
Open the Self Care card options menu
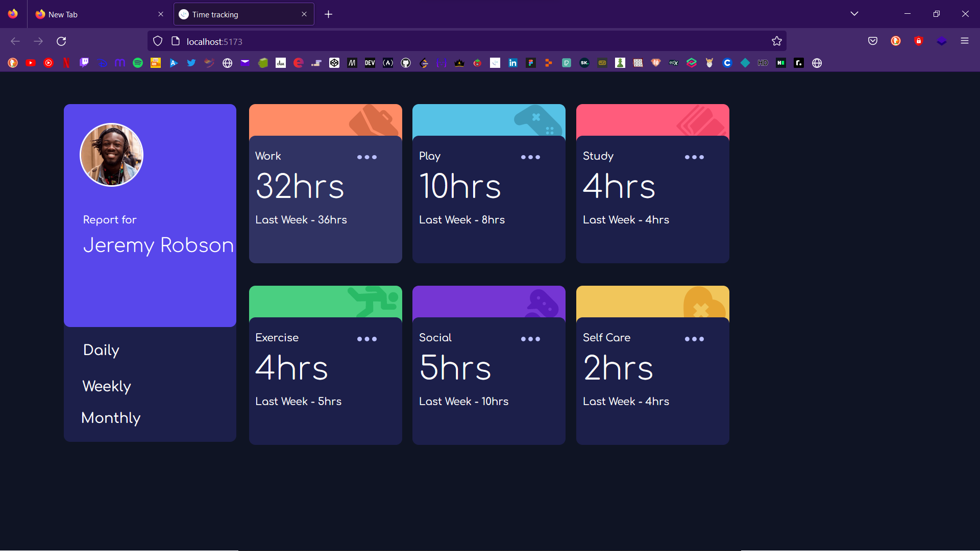pos(694,338)
